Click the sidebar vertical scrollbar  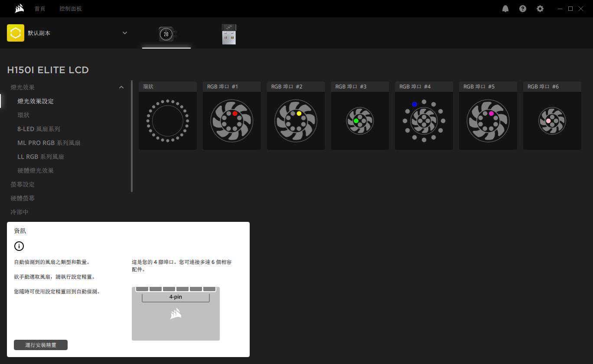(132, 136)
